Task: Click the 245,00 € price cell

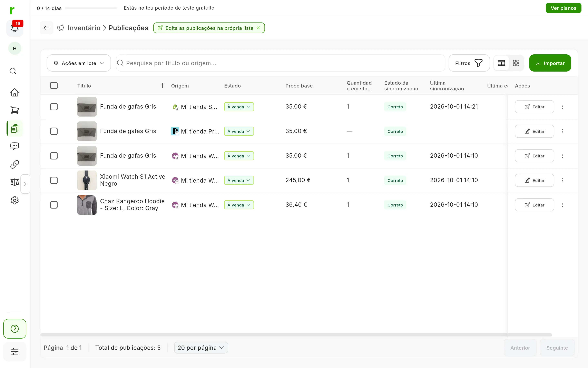Action: click(298, 180)
